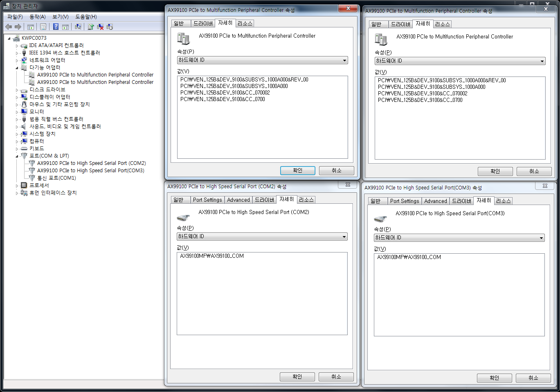The height and width of the screenshot is (392, 560).
Task: Switch to 리소스 tab in COM3 dialog
Action: (503, 201)
